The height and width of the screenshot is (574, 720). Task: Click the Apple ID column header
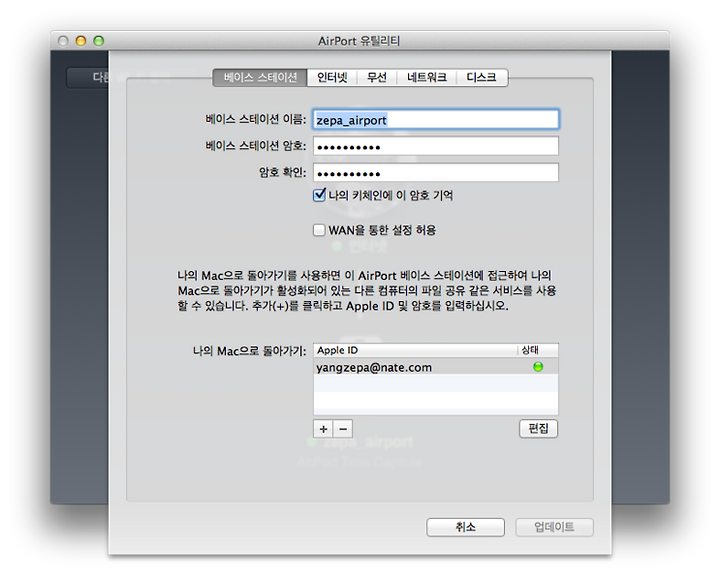tap(416, 350)
